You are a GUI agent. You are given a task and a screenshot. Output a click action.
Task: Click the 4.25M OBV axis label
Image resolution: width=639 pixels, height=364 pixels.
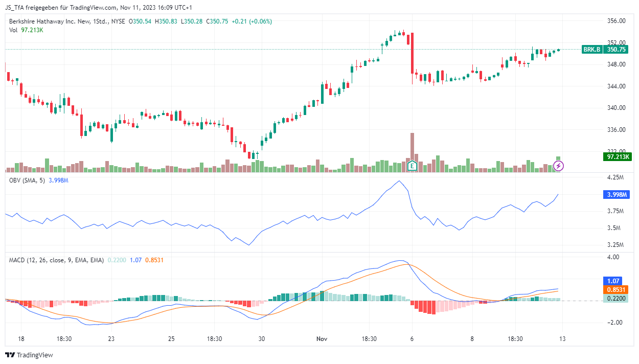[x=615, y=177]
